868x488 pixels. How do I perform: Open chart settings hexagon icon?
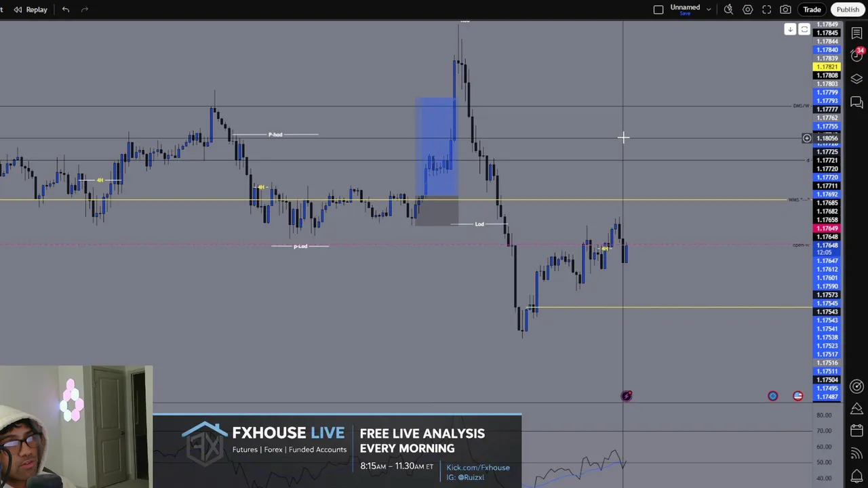pos(747,9)
